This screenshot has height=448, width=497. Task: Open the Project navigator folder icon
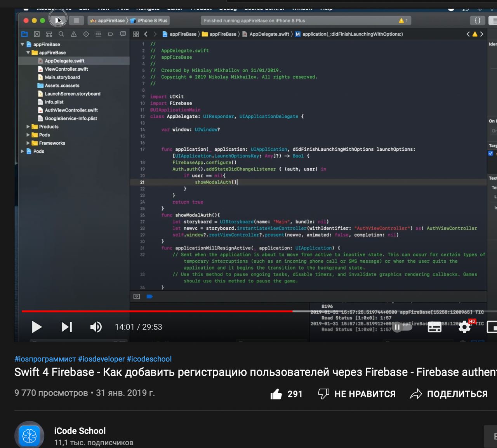(24, 34)
